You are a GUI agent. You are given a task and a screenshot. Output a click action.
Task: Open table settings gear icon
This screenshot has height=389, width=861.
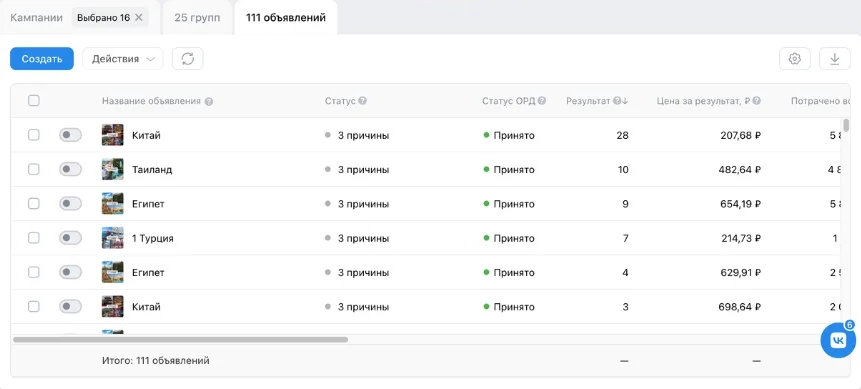click(x=795, y=59)
